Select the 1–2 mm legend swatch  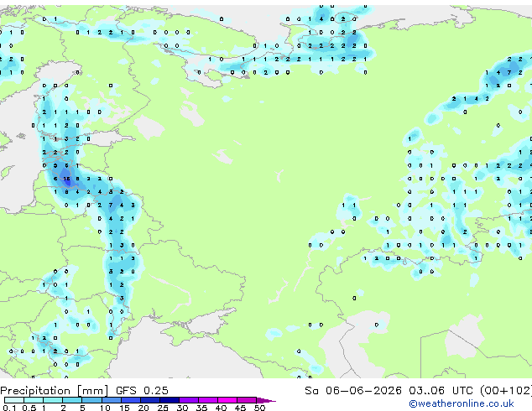point(53,400)
